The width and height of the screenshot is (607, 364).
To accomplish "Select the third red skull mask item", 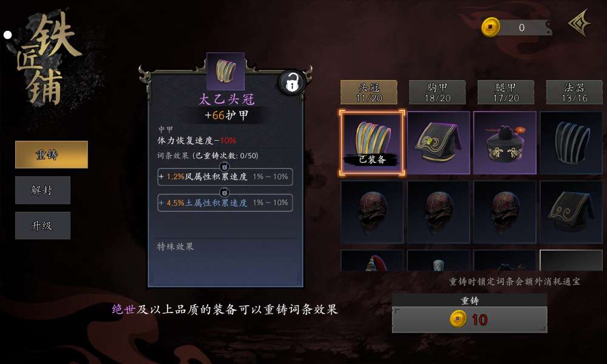I will click(x=505, y=212).
